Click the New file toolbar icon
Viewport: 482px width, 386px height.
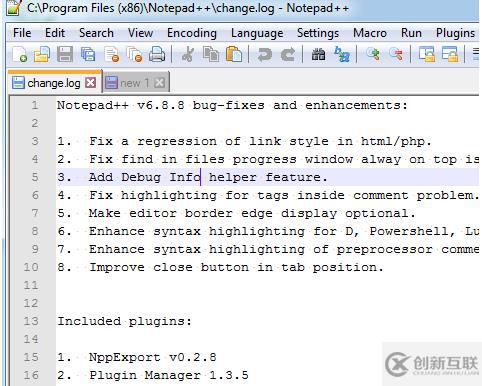pos(19,54)
